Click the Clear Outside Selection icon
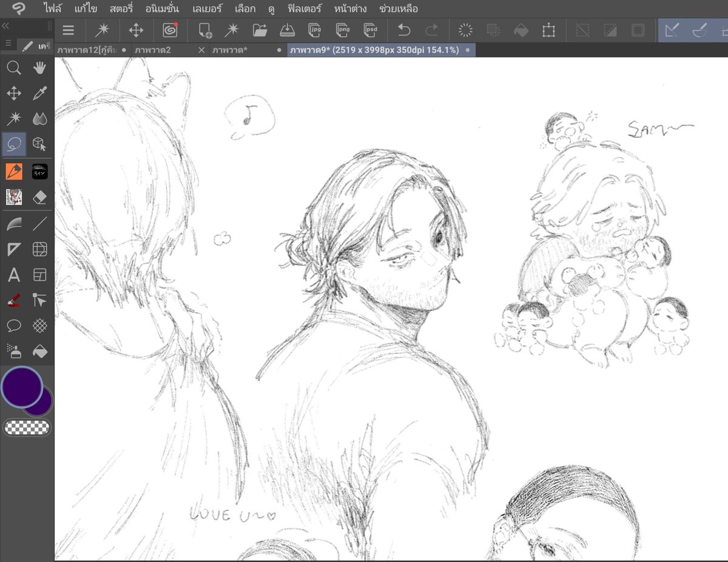Viewport: 728px width, 562px height. point(493,30)
